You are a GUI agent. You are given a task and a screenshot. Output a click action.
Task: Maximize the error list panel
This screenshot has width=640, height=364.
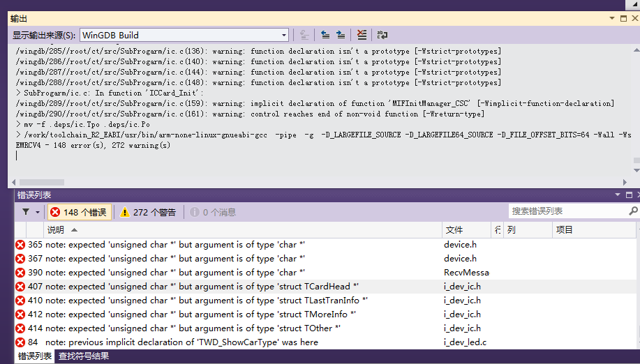629,195
